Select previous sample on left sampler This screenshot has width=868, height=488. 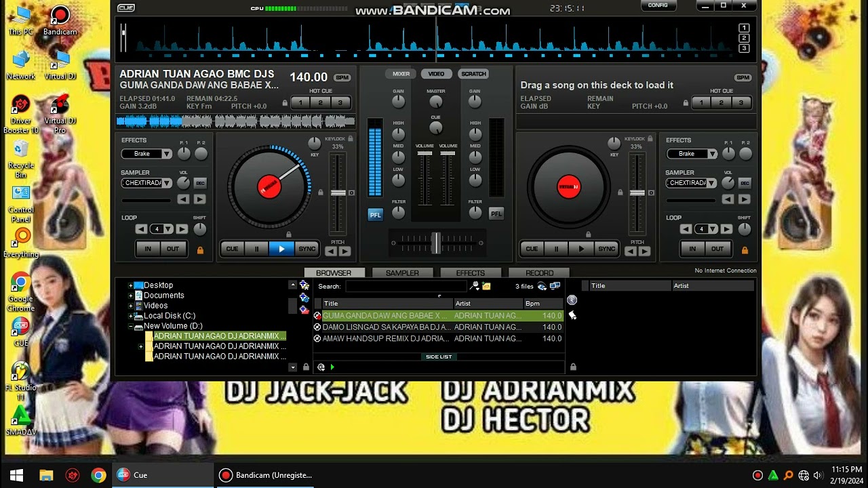tap(183, 199)
